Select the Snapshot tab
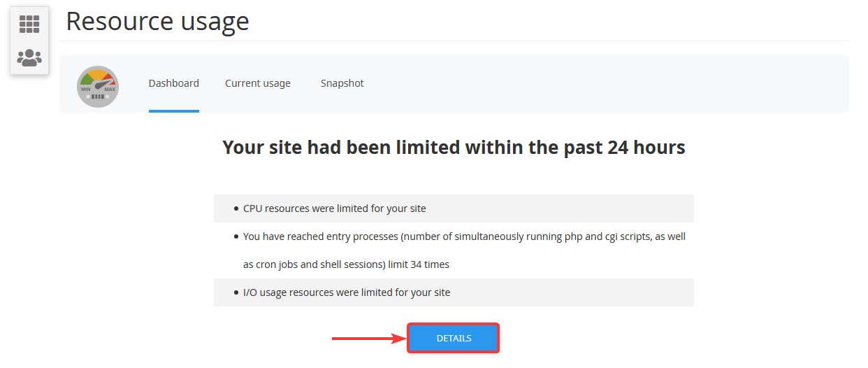868x368 pixels. [342, 83]
